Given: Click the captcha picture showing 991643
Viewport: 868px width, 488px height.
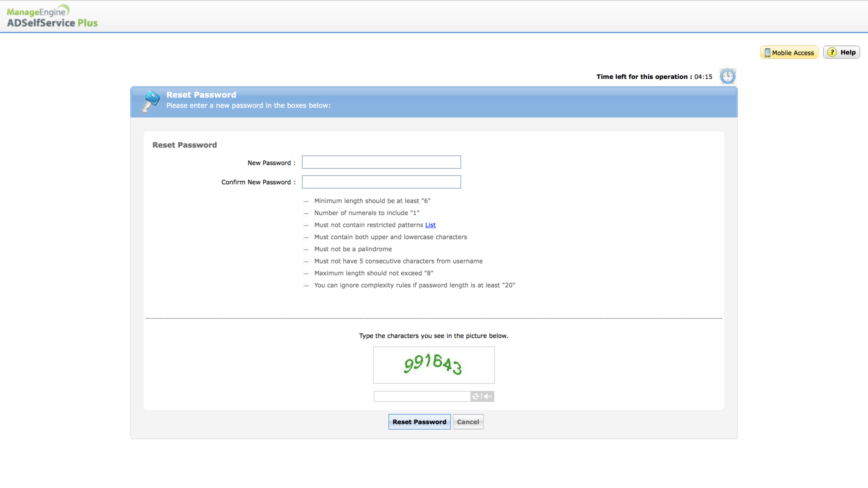Looking at the screenshot, I should pos(434,365).
